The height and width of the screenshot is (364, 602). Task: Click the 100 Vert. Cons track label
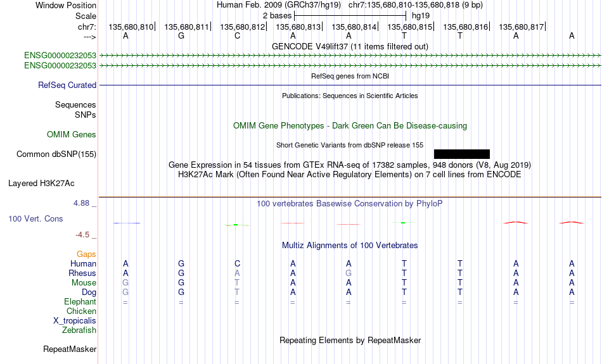tap(35, 218)
